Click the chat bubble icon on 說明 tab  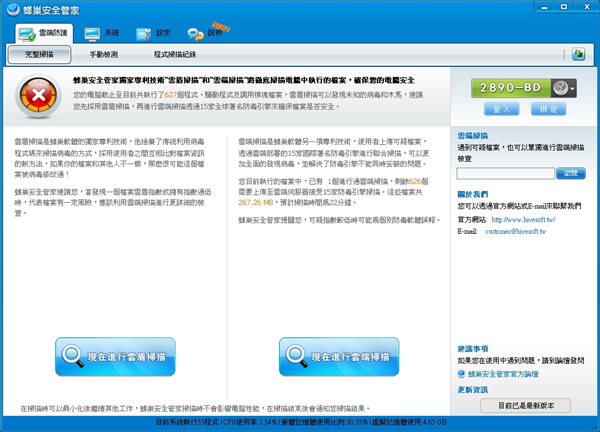[195, 34]
